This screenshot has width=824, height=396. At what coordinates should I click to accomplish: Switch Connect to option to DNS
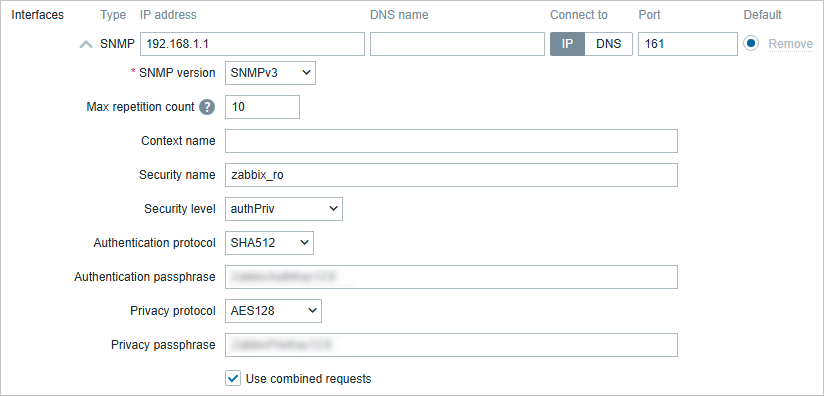[609, 44]
